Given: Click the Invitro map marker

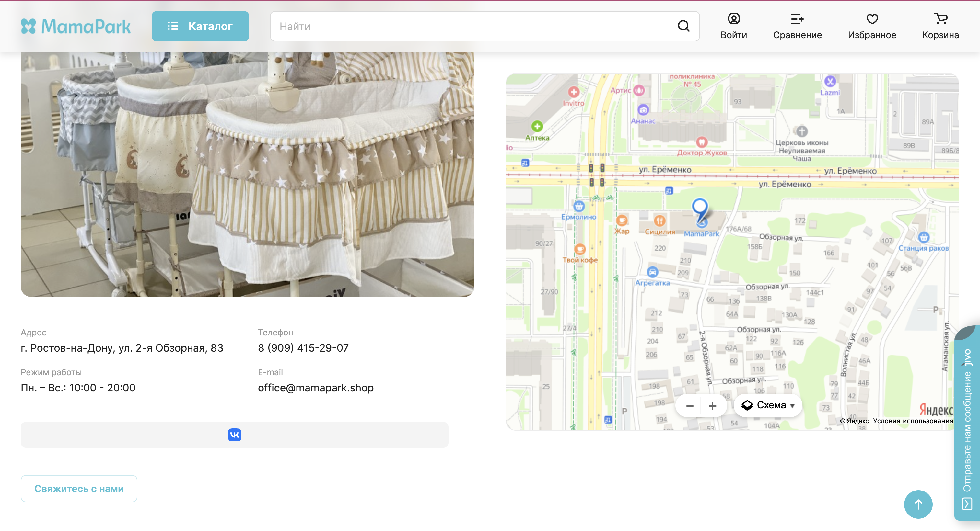Looking at the screenshot, I should 574,92.
